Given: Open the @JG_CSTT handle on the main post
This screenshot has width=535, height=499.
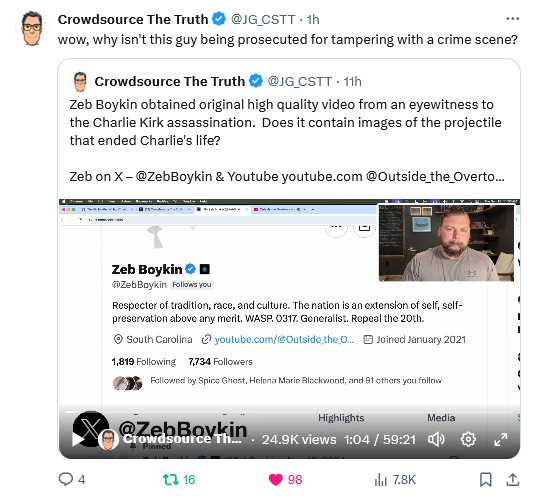Looking at the screenshot, I should (263, 19).
